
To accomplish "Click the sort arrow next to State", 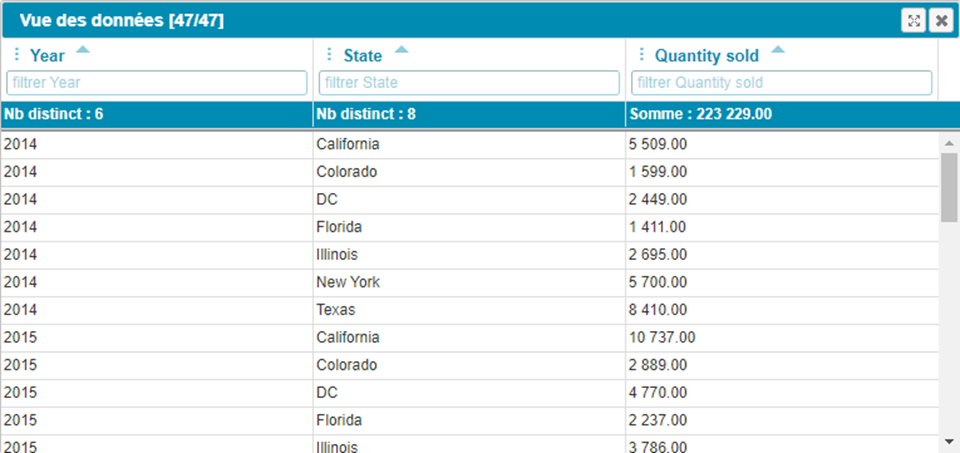I will (x=401, y=49).
